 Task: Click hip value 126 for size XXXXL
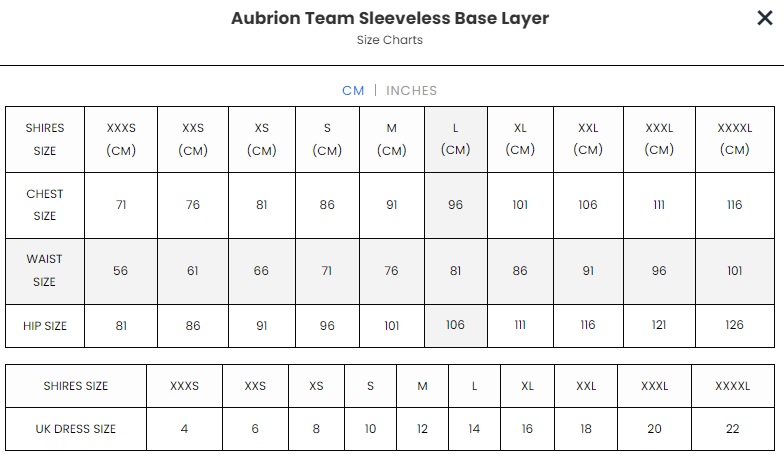(x=734, y=325)
